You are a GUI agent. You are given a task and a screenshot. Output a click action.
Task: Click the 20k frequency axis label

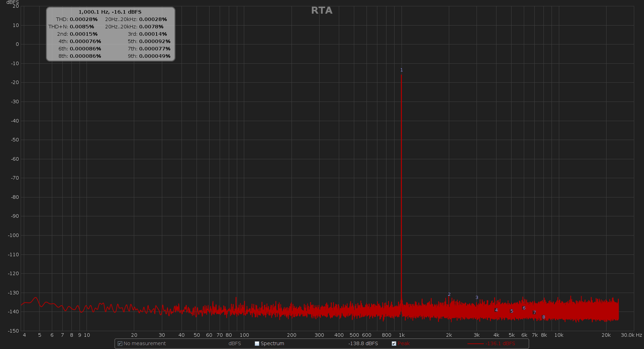(x=606, y=335)
